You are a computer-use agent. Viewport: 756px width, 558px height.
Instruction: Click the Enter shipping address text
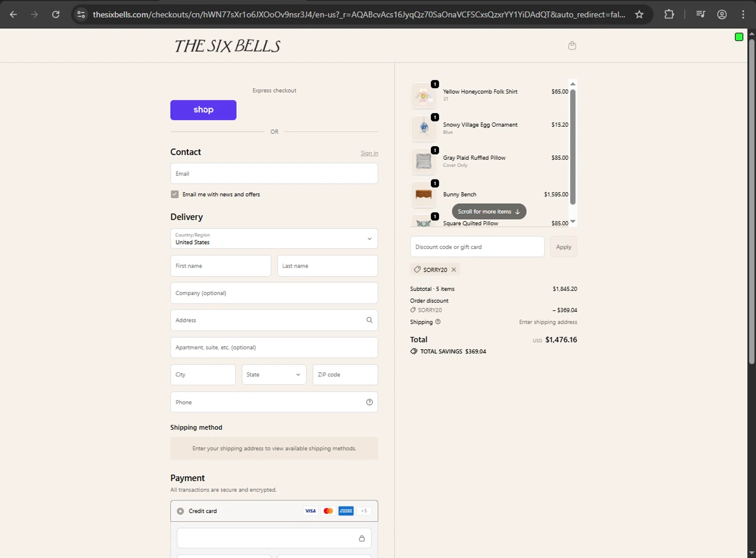[x=548, y=322]
